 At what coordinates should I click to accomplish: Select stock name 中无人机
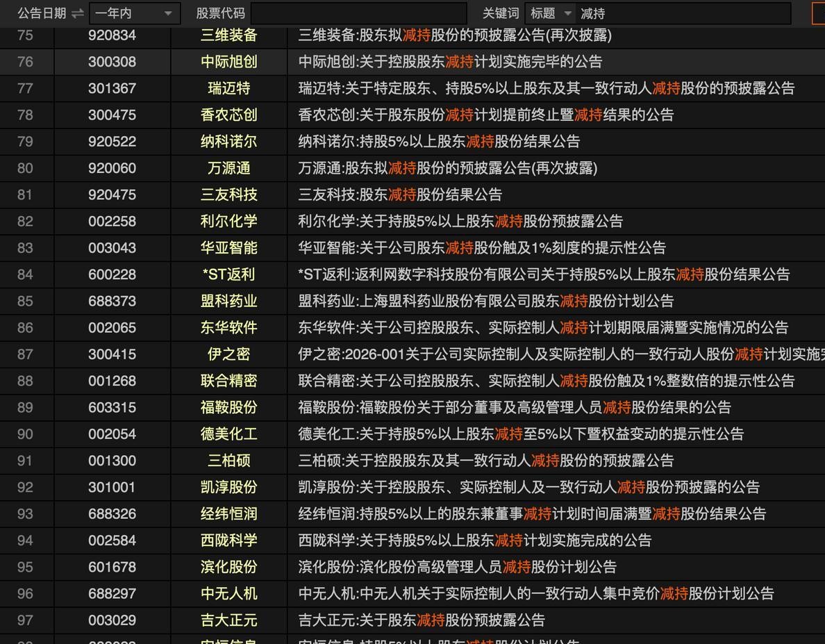point(229,593)
